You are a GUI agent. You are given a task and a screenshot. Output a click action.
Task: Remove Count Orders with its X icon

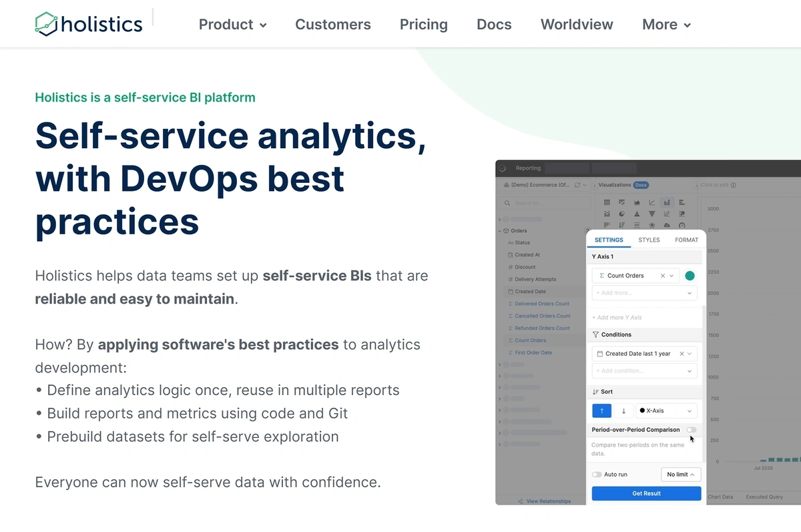[x=663, y=276]
